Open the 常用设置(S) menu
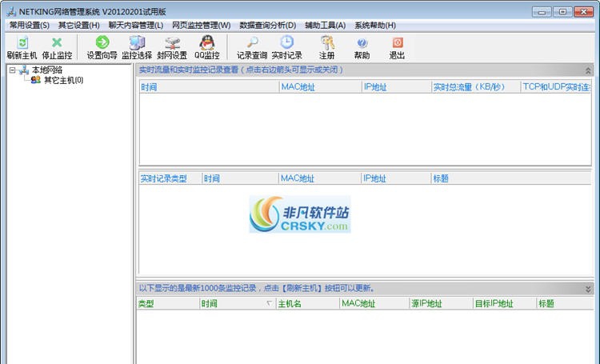 point(29,26)
